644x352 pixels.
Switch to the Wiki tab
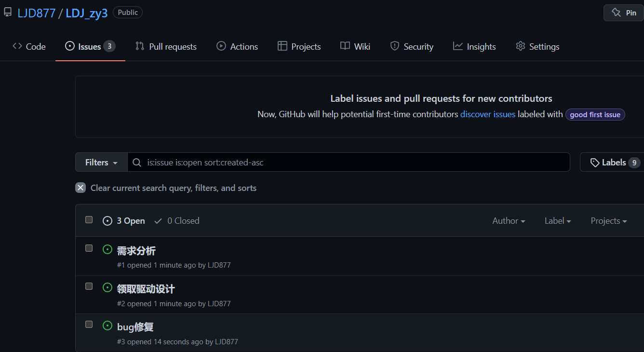point(355,47)
